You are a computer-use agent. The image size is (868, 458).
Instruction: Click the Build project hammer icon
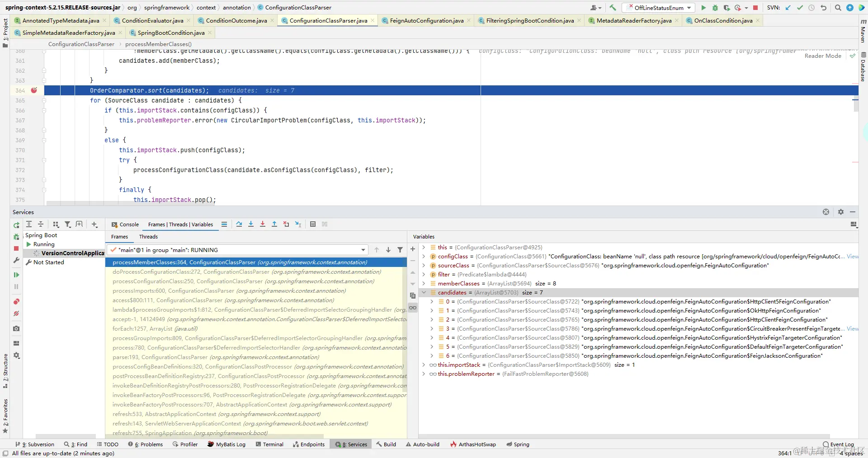613,8
